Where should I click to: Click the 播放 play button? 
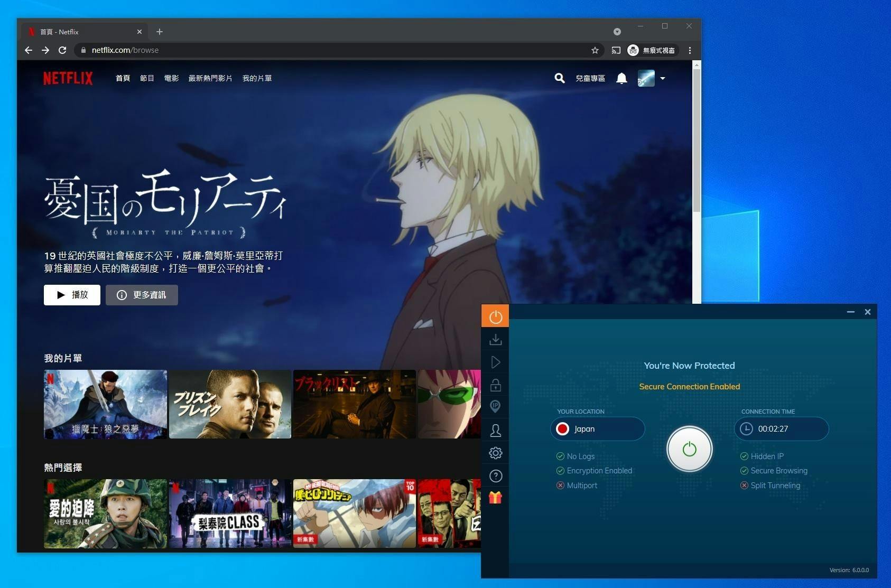pyautogui.click(x=72, y=295)
